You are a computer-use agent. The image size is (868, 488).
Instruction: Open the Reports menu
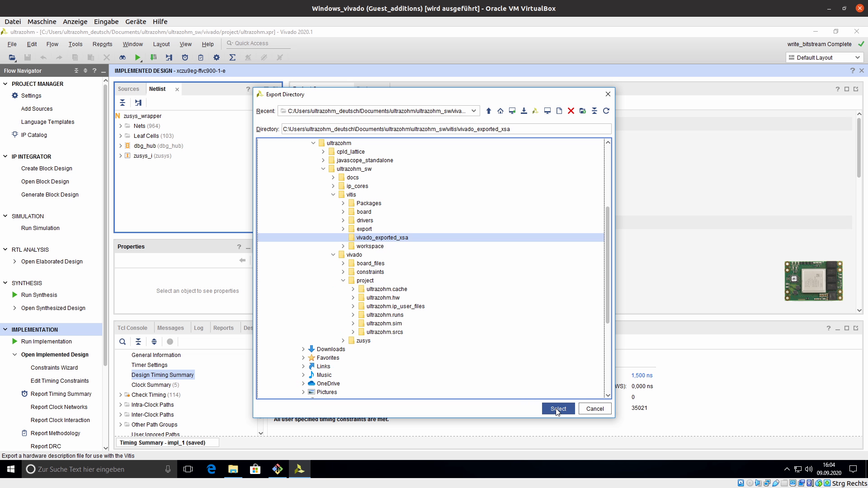102,44
